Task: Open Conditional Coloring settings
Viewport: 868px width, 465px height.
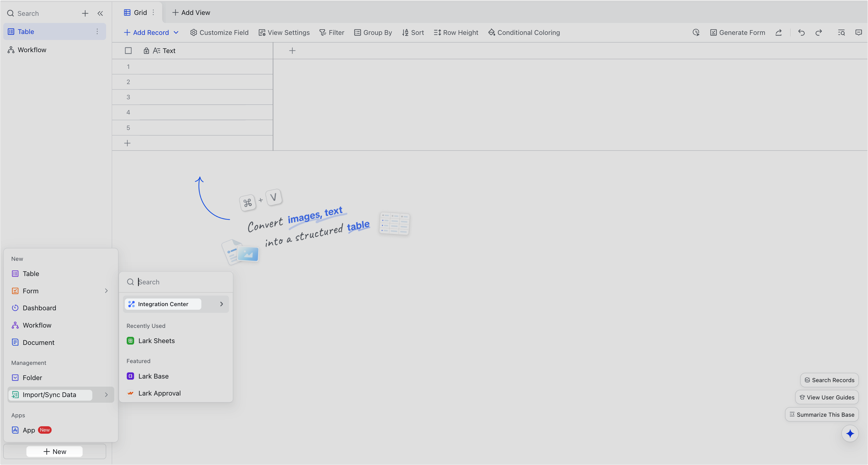Action: click(x=524, y=32)
